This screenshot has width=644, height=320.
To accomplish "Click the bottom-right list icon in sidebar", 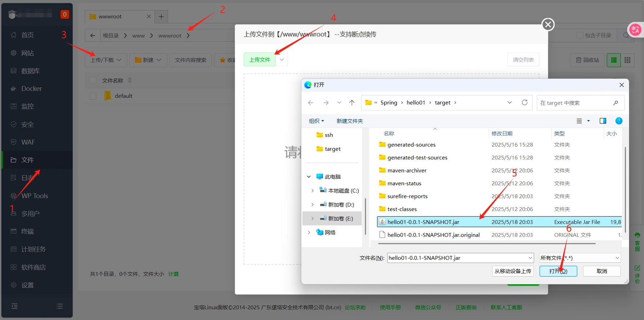I will (60, 306).
